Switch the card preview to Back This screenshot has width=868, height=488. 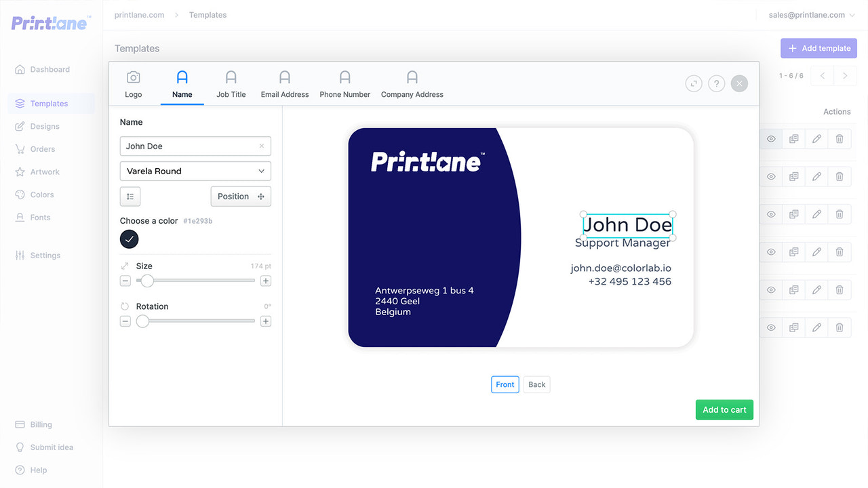[536, 384]
